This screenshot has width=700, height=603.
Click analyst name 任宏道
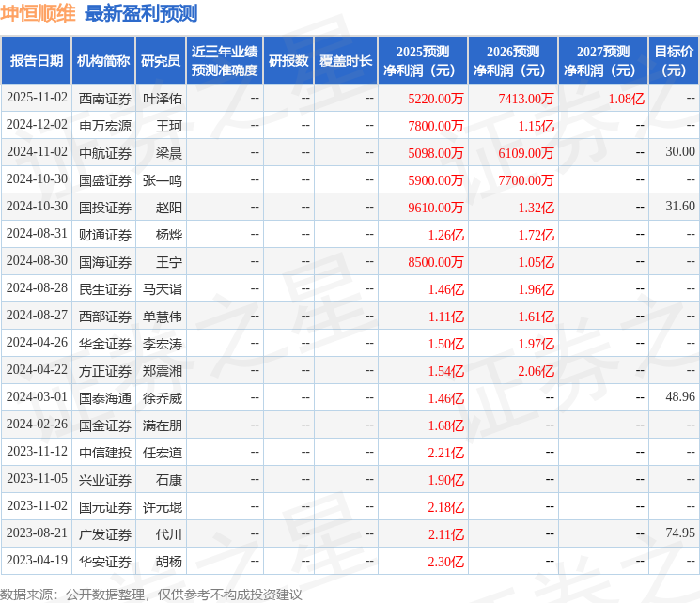[162, 453]
